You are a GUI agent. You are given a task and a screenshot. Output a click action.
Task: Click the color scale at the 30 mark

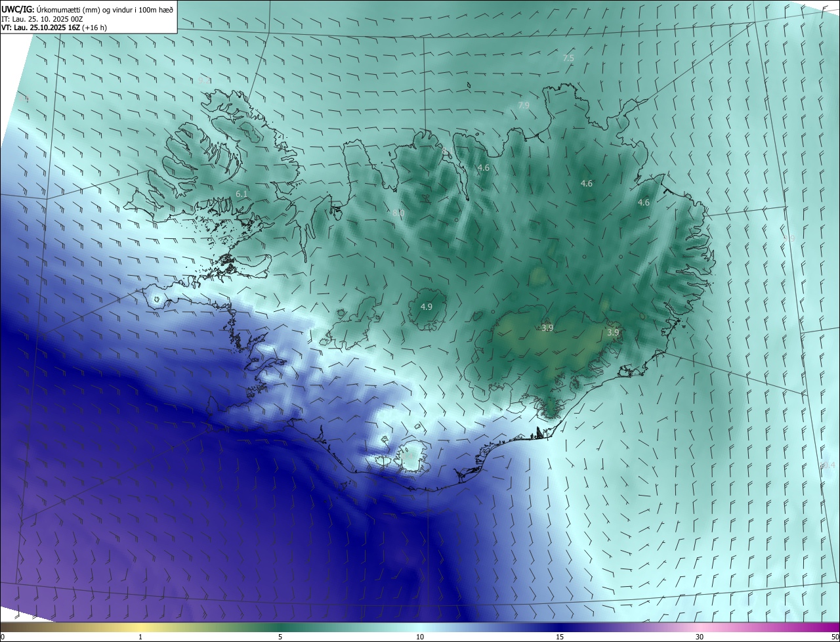[x=700, y=637]
